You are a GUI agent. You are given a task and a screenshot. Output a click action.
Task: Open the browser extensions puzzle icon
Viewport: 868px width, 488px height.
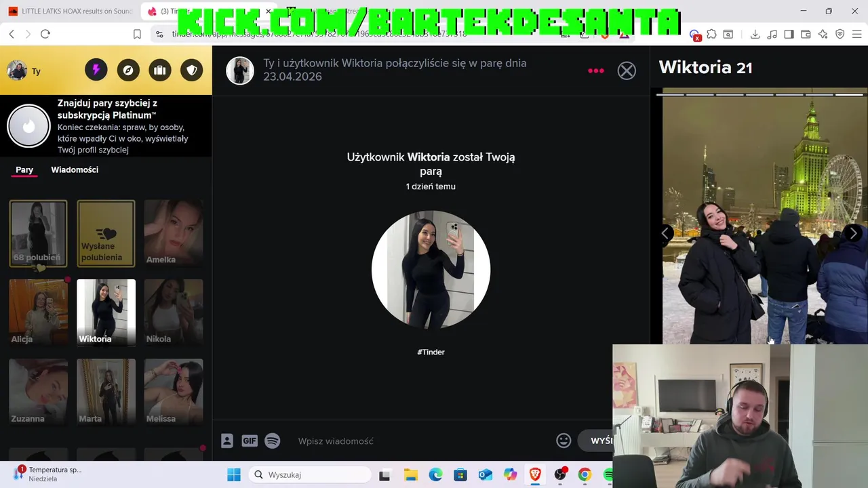711,34
